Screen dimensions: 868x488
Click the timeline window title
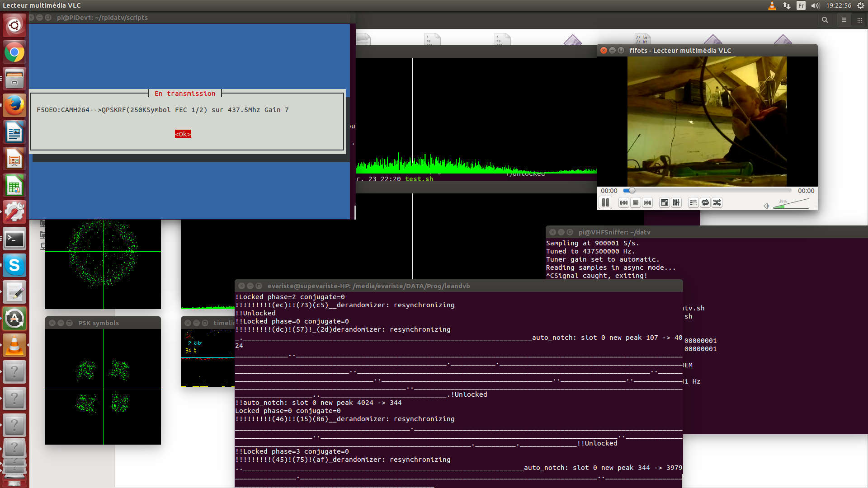[224, 323]
